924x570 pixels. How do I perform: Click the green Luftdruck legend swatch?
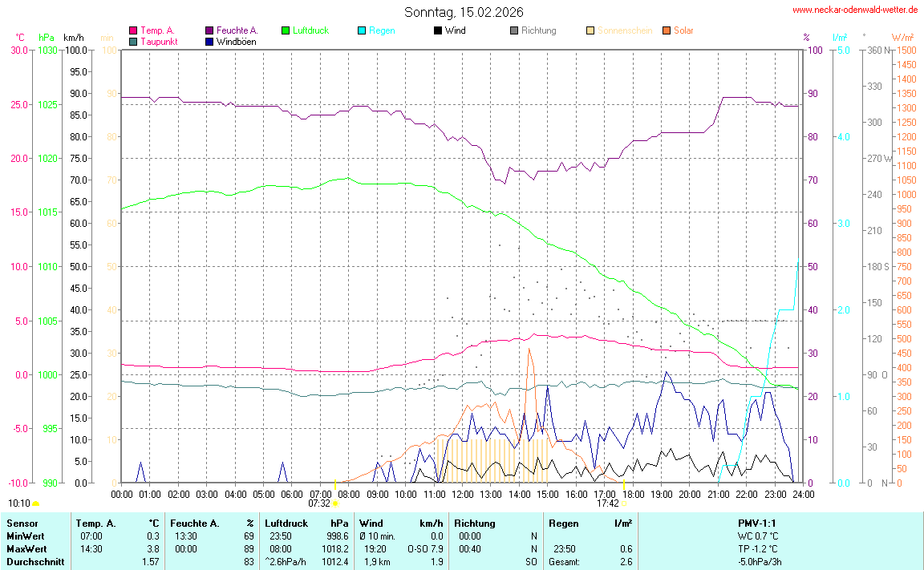[x=285, y=30]
